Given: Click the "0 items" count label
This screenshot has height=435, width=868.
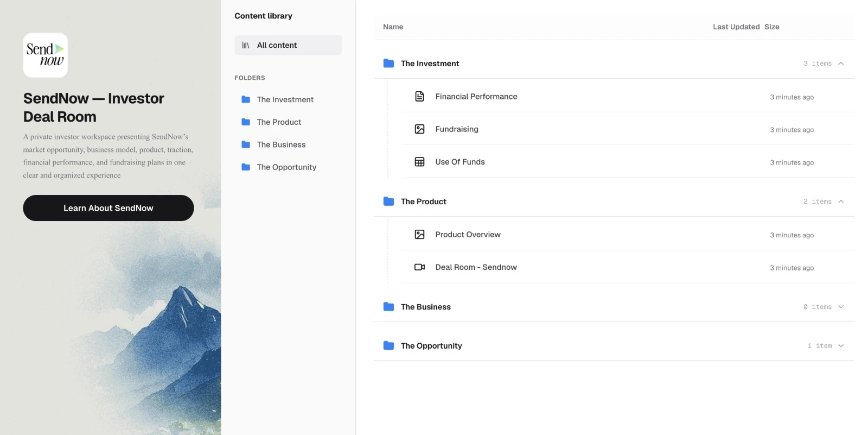Looking at the screenshot, I should point(818,307).
